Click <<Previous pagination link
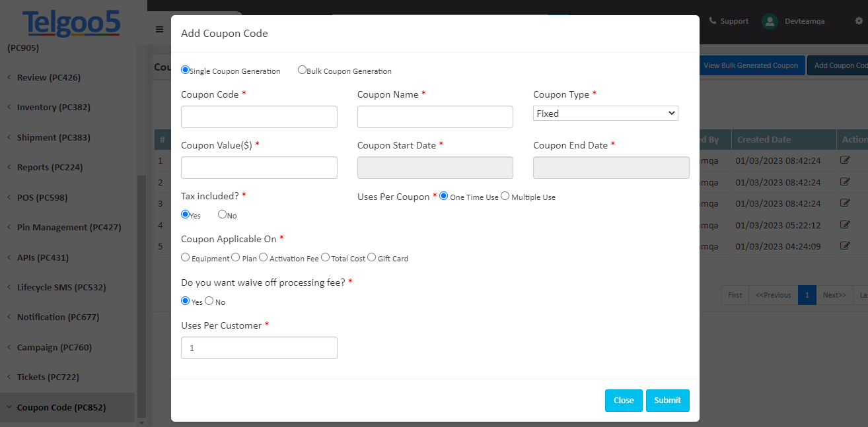This screenshot has width=868, height=427. click(x=773, y=295)
